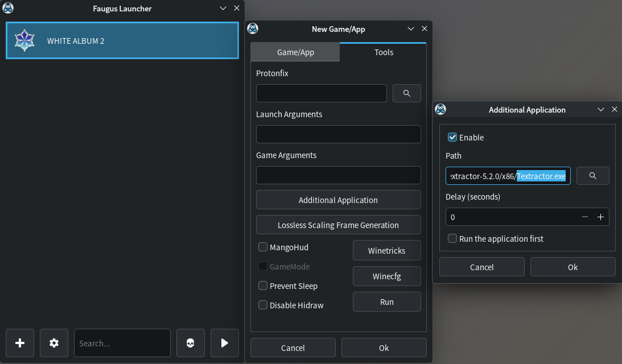Enable MangoHud for the game
Viewport: 622px width, 364px height.
[x=263, y=247]
